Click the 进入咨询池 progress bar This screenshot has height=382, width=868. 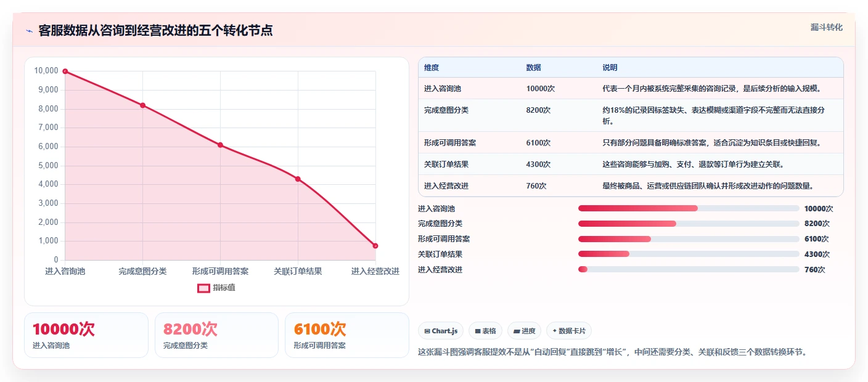pos(689,208)
